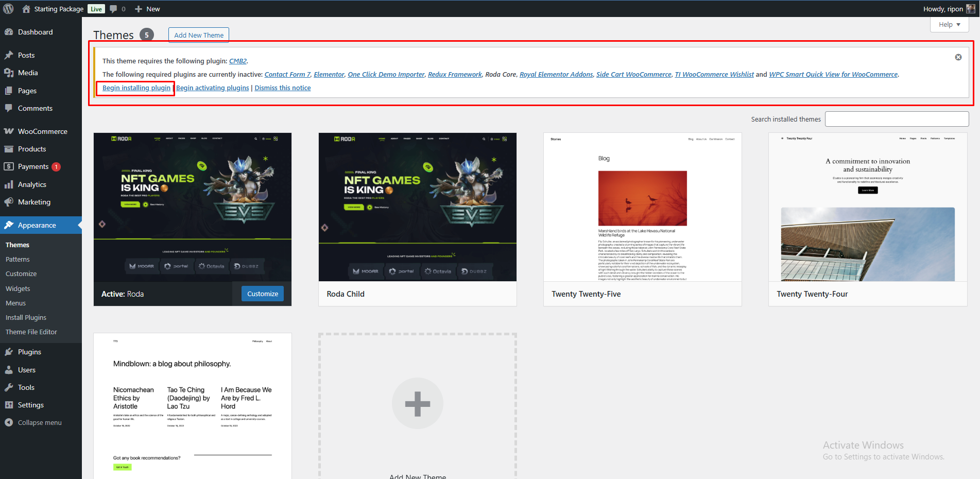This screenshot has width=980, height=479.
Task: Select the Twenty Twenty-Five theme thumbnail
Action: pyautogui.click(x=643, y=207)
